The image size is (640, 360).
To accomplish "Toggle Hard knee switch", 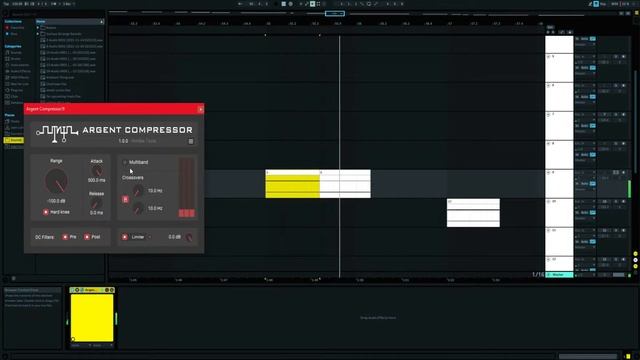I will (46, 212).
